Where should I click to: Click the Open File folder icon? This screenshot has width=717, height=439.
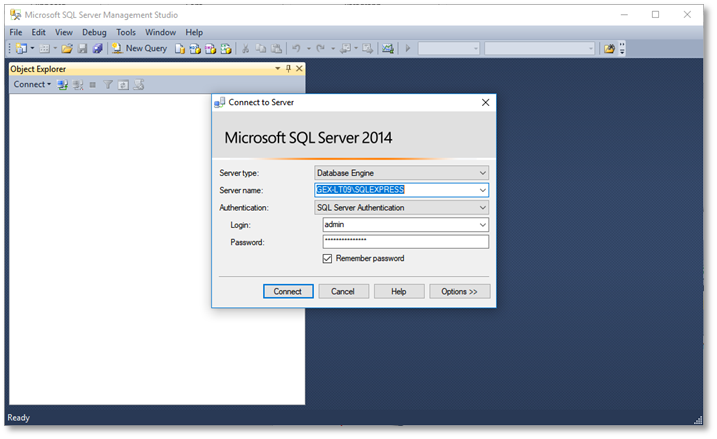point(67,48)
